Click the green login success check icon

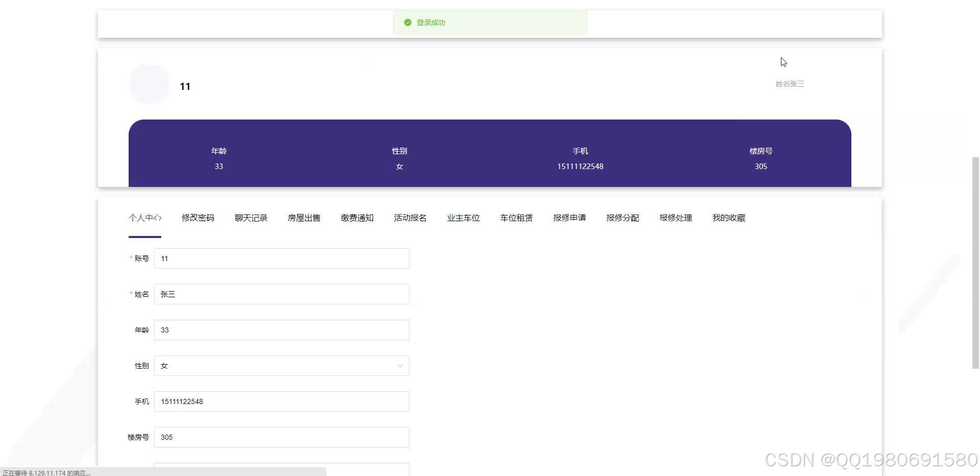pyautogui.click(x=407, y=22)
